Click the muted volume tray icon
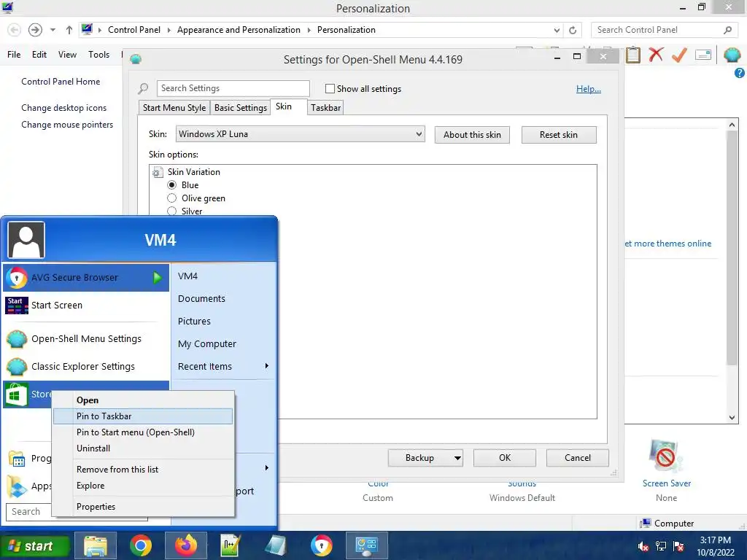The height and width of the screenshot is (560, 747). tap(643, 546)
